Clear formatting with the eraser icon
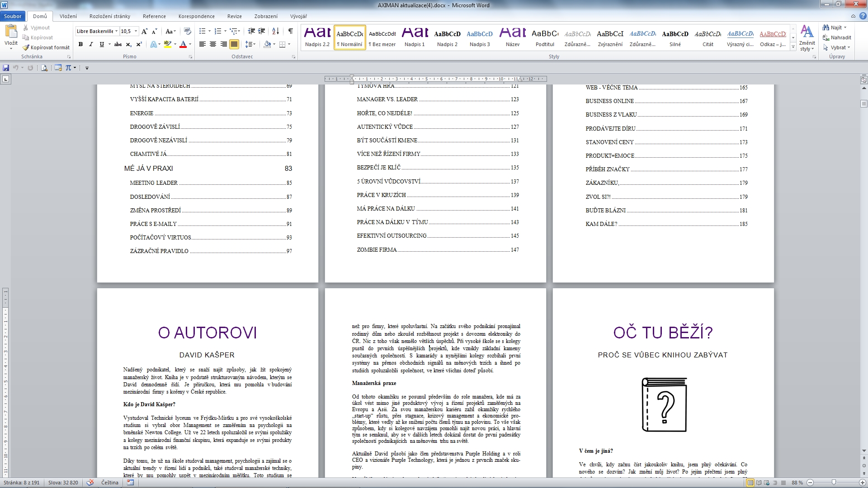This screenshot has height=488, width=868. [187, 31]
